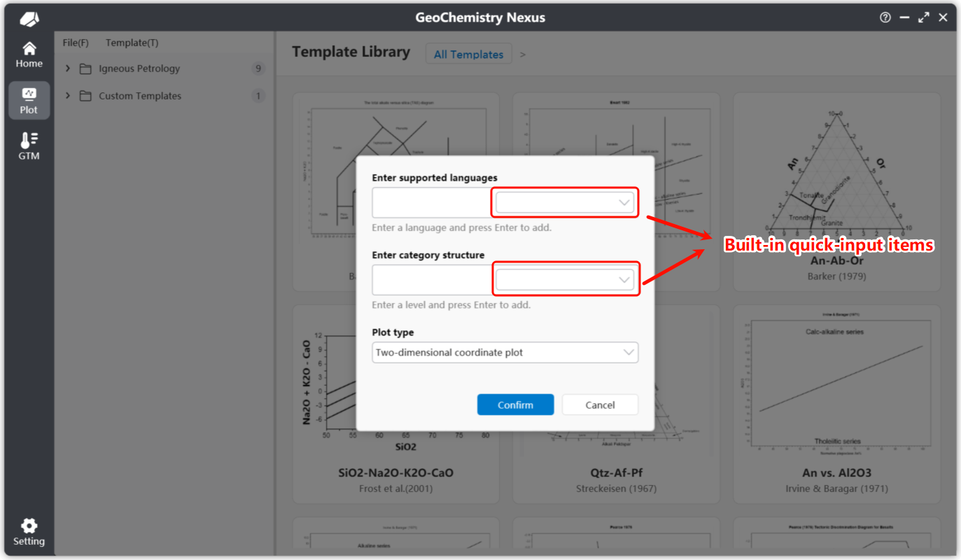Open the Plot type dropdown
Screen dimensions: 961x560
(505, 353)
